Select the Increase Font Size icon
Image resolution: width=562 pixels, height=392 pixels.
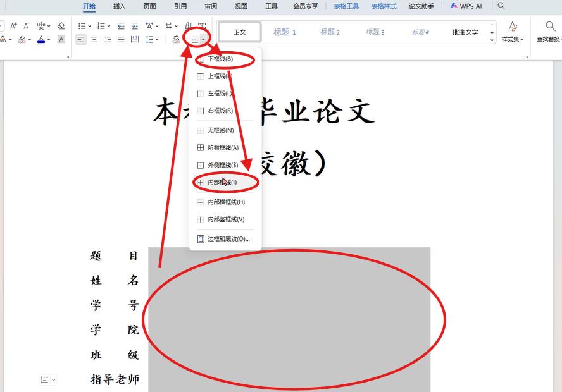(x=13, y=25)
